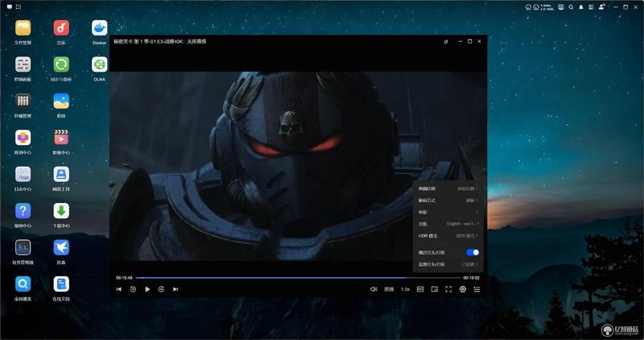Open the Video Center (影视中心) icon
The image size is (644, 340).
(61, 138)
